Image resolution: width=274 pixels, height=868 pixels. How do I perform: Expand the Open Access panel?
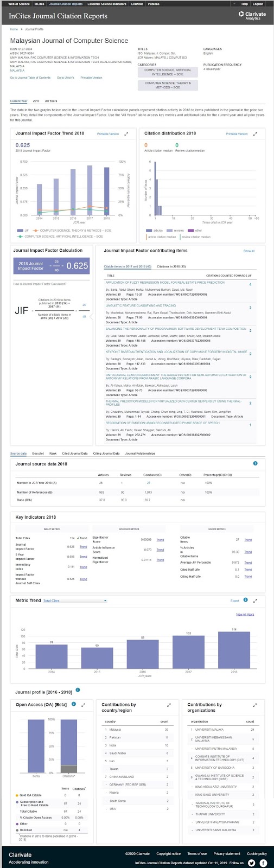point(82,705)
